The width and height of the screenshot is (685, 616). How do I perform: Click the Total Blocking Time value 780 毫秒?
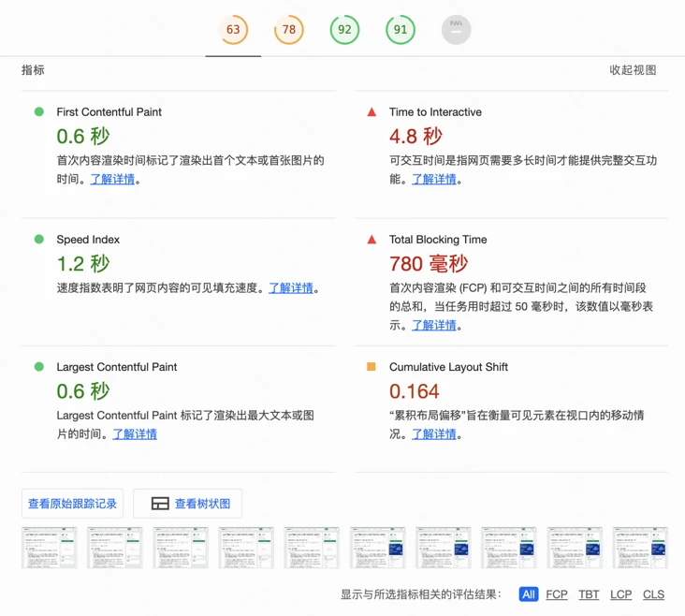(429, 264)
